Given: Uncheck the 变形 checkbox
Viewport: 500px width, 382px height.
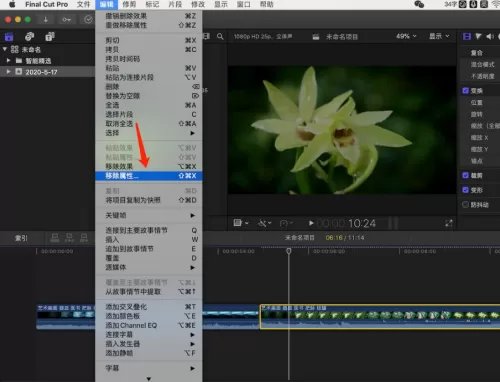Looking at the screenshot, I should pyautogui.click(x=465, y=190).
